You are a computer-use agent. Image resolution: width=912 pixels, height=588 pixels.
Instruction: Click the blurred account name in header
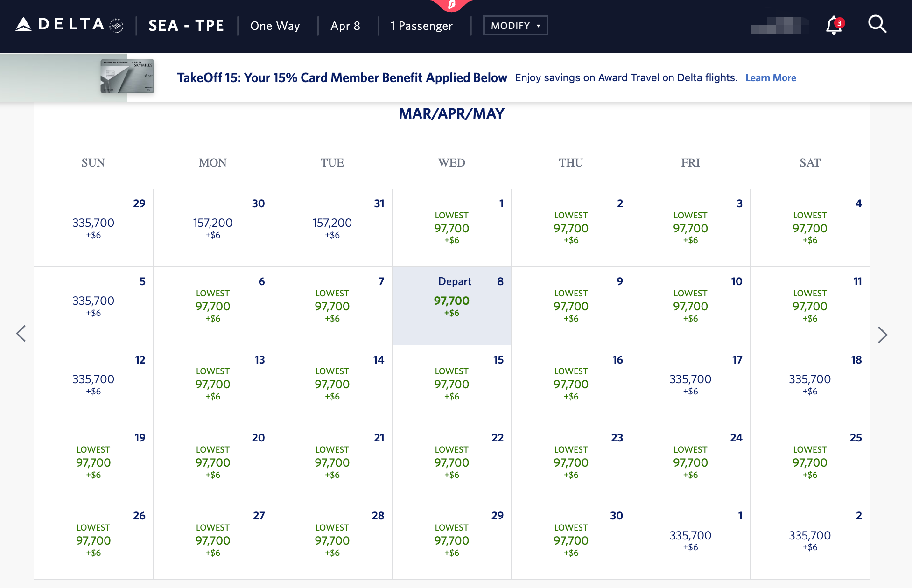coord(779,25)
